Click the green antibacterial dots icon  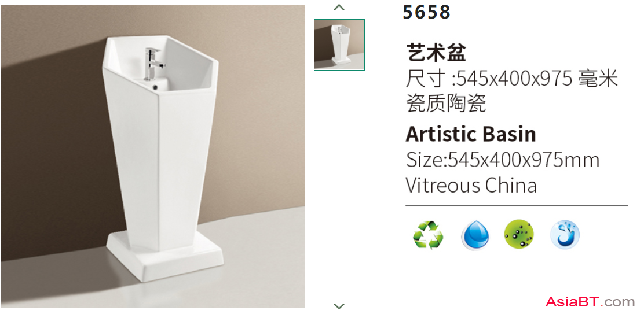519,234
